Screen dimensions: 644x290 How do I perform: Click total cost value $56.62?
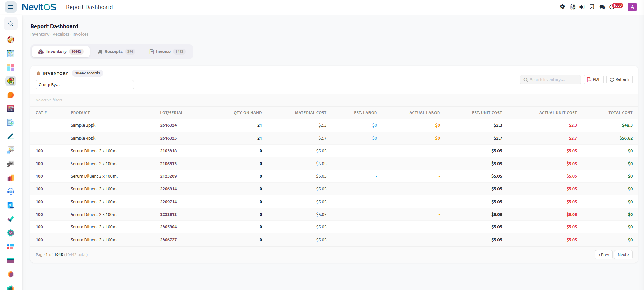(626, 138)
